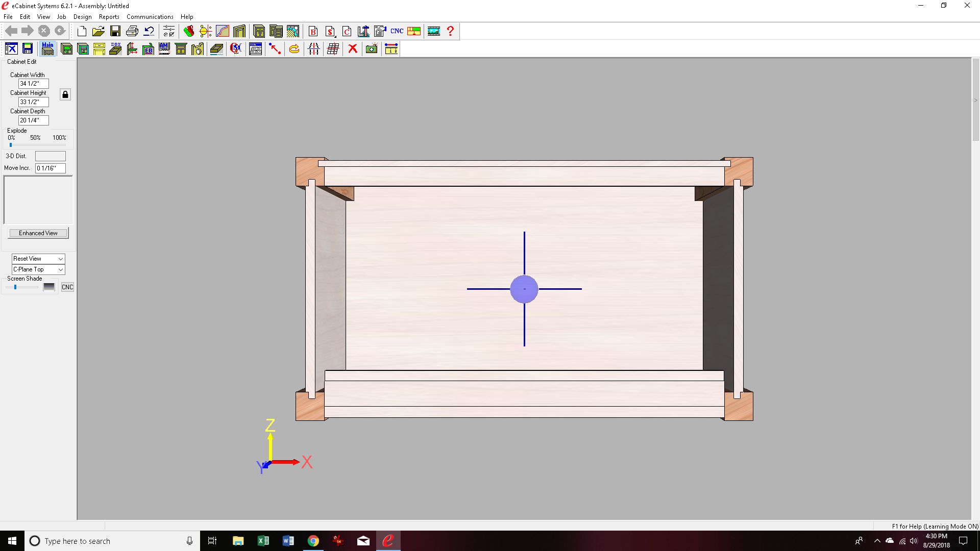Click the Enhanced View button

point(38,233)
